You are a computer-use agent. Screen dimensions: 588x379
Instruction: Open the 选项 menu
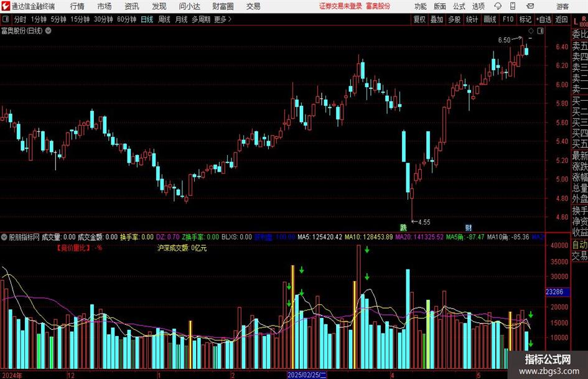[x=478, y=6]
